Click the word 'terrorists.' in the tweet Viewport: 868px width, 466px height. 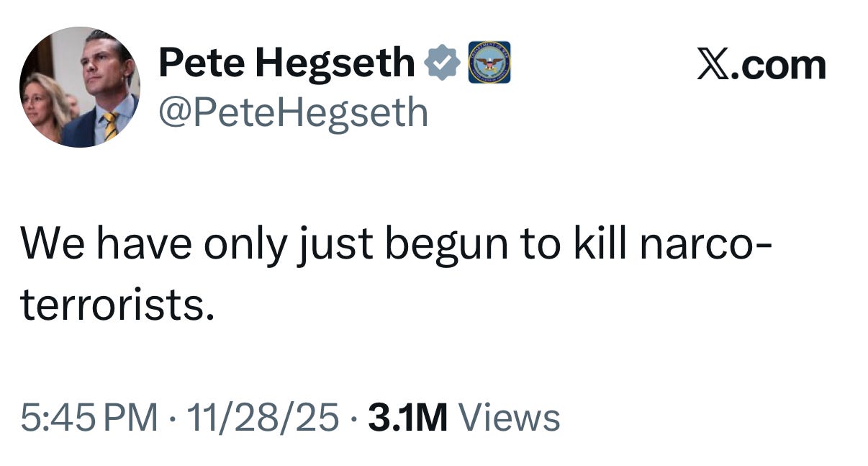(x=117, y=305)
